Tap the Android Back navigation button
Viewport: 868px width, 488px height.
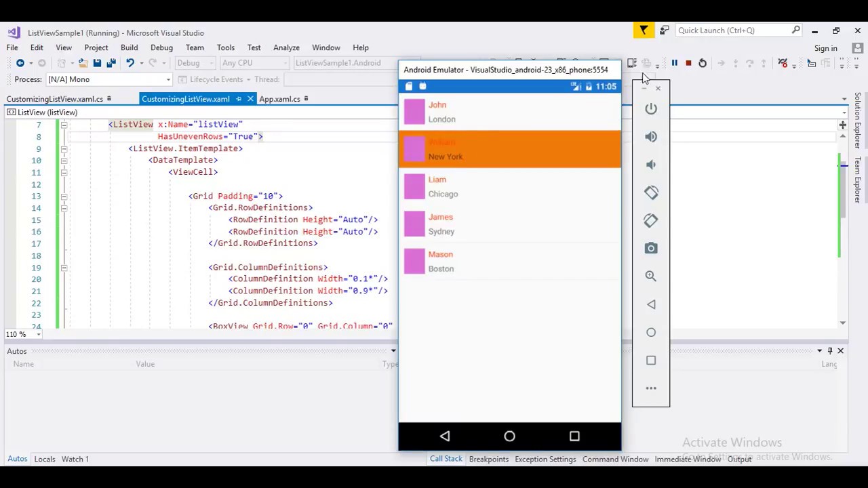(x=445, y=436)
